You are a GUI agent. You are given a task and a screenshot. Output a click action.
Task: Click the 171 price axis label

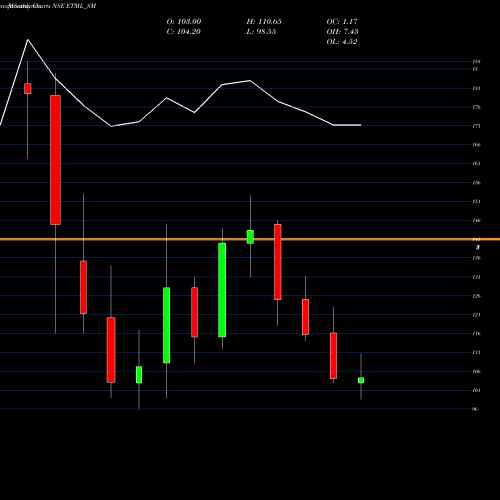pyautogui.click(x=476, y=126)
